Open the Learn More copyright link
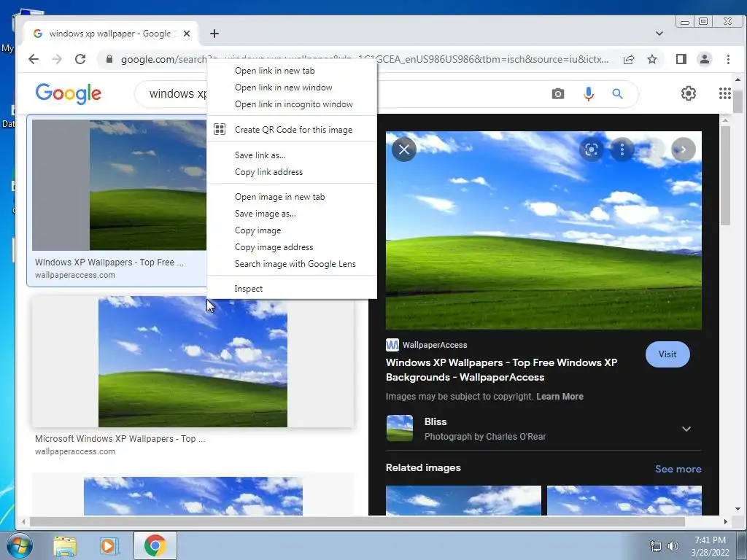747x560 pixels. 560,396
